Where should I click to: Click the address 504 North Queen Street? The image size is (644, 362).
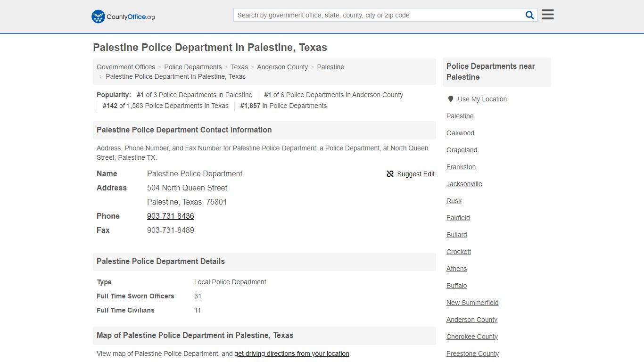(187, 188)
